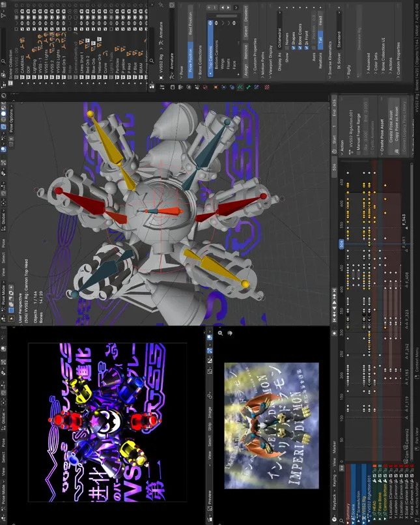
Task: Select the F_543 timeline marker
Action: [404, 221]
